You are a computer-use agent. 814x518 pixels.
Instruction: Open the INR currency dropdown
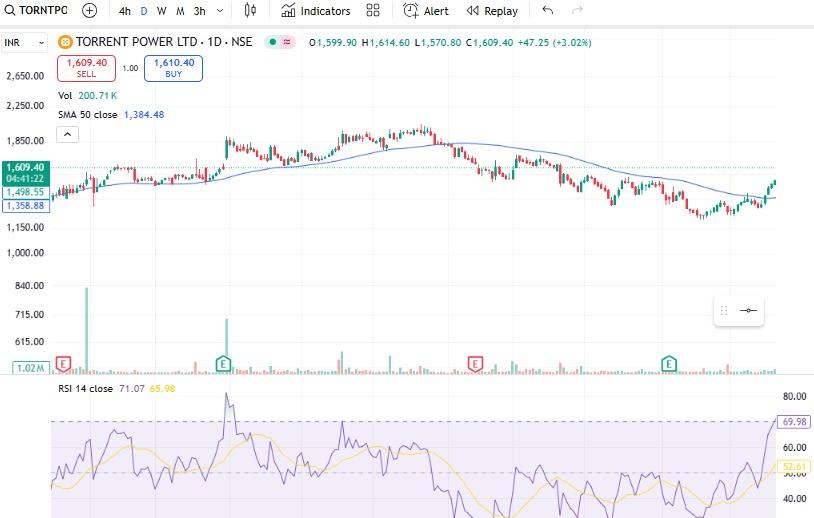pyautogui.click(x=24, y=43)
